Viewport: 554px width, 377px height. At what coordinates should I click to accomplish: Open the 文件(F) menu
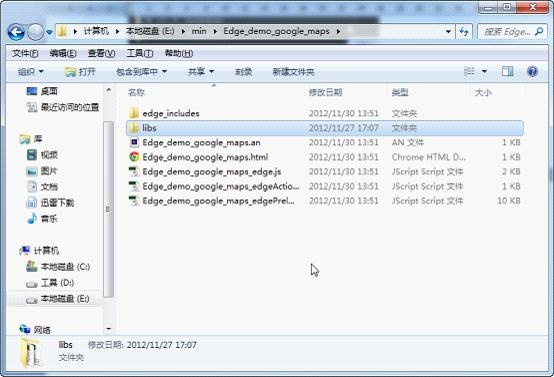pyautogui.click(x=25, y=53)
